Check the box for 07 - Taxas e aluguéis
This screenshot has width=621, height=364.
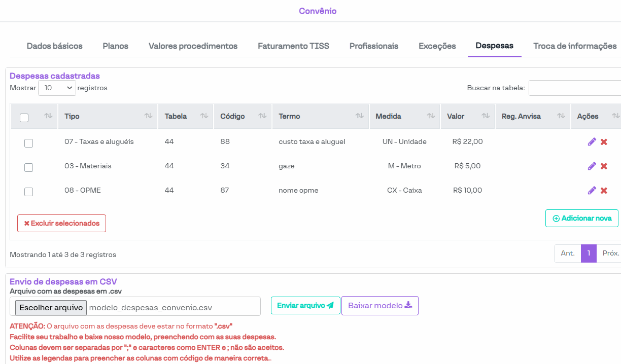click(29, 143)
